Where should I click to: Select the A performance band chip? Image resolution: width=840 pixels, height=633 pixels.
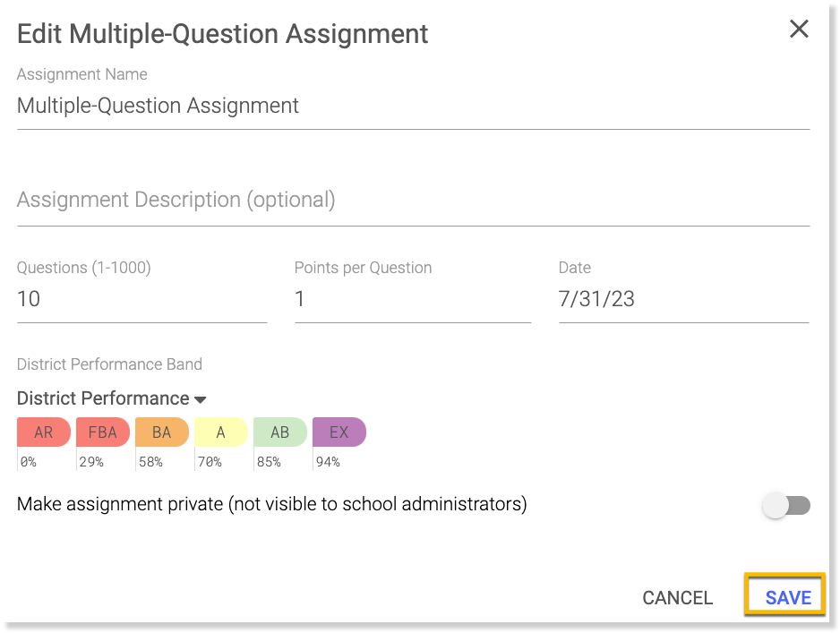220,432
